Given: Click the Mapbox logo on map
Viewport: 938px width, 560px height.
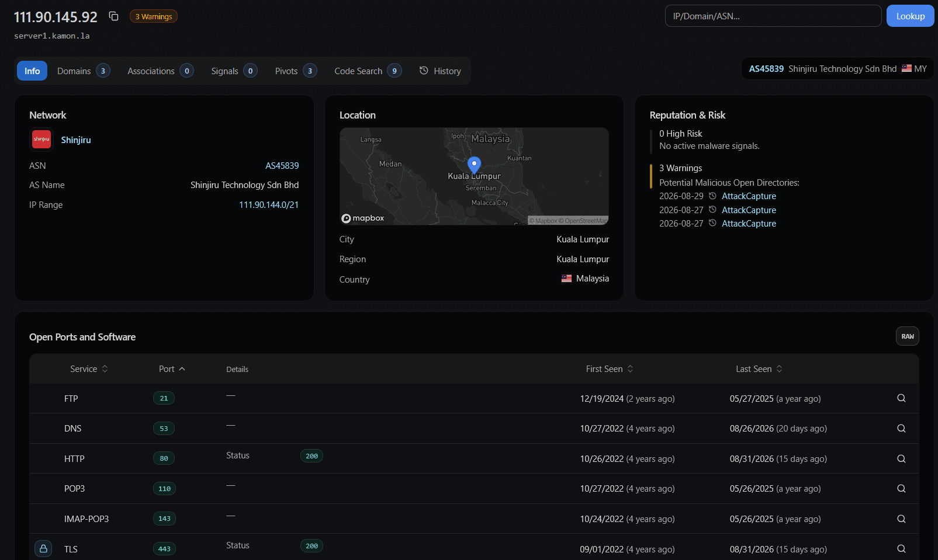Looking at the screenshot, I should click(363, 218).
